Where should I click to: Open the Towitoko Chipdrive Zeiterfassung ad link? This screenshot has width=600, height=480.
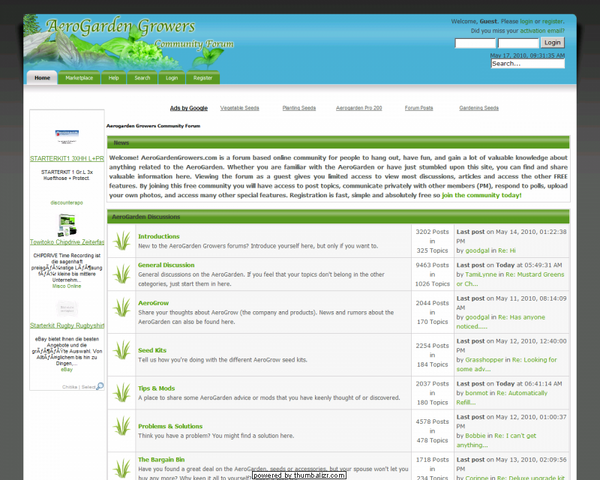point(67,242)
